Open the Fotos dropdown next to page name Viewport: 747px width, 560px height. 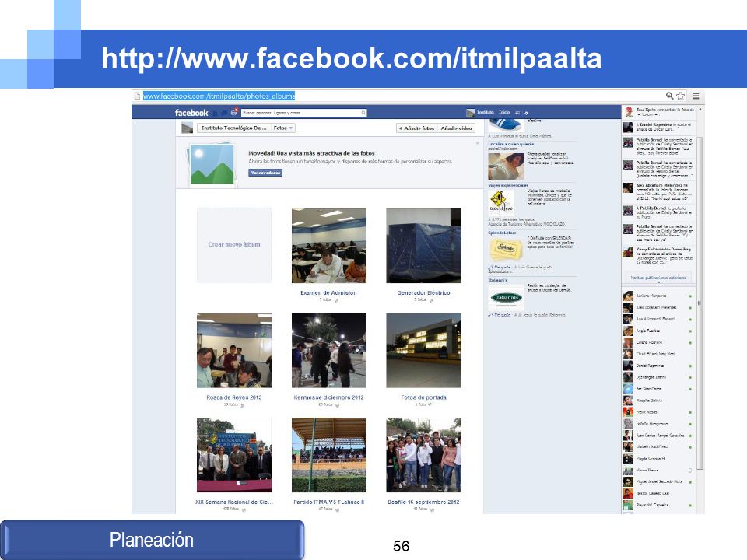(283, 128)
